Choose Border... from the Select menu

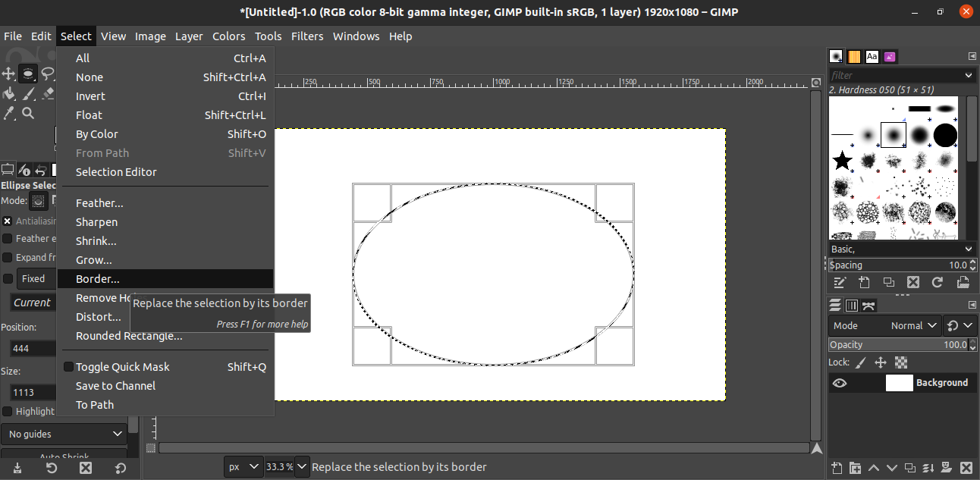(98, 279)
